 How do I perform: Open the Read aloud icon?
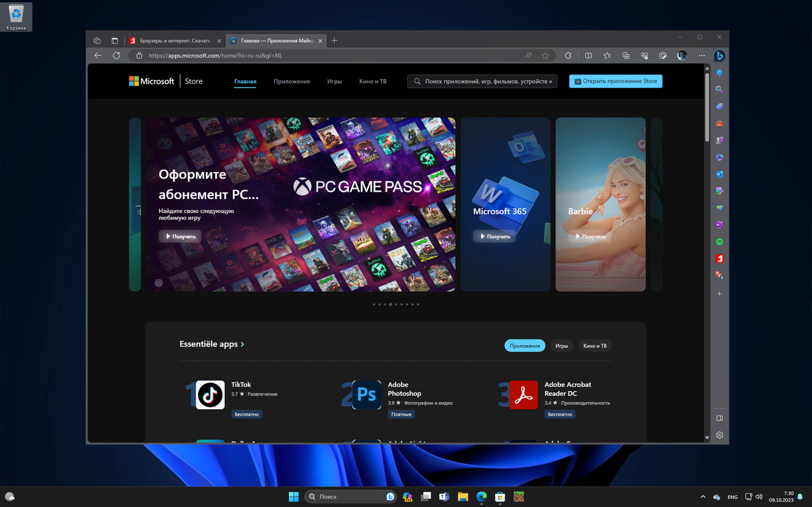pos(529,55)
